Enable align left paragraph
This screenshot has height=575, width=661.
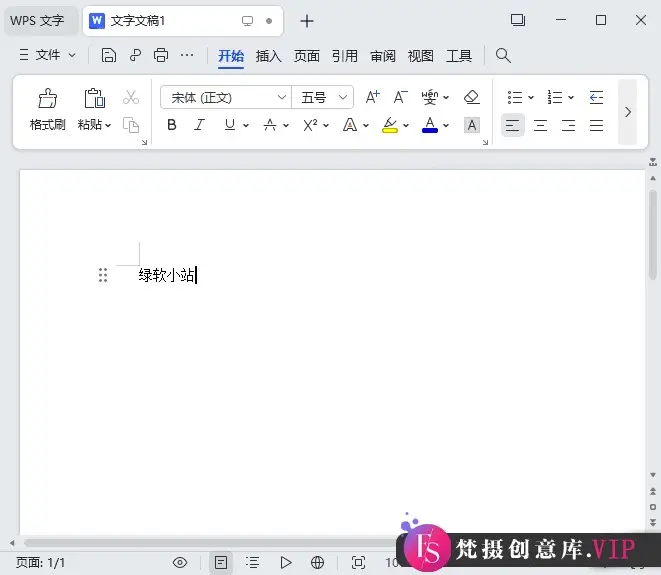click(513, 125)
